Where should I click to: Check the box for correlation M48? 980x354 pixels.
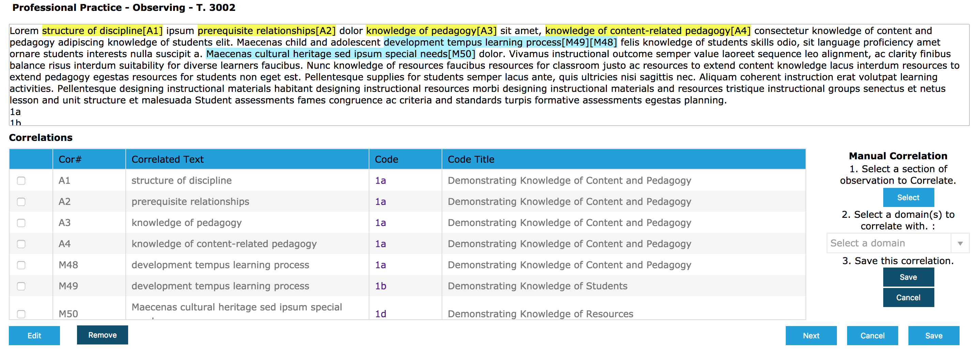(x=21, y=265)
